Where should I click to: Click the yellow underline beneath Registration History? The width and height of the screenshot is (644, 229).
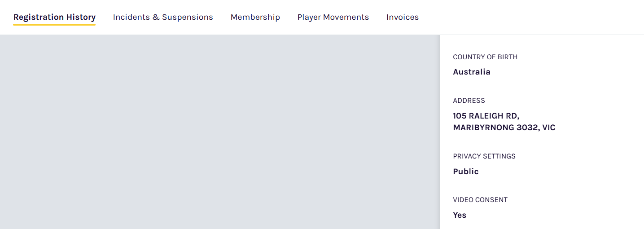point(54,24)
